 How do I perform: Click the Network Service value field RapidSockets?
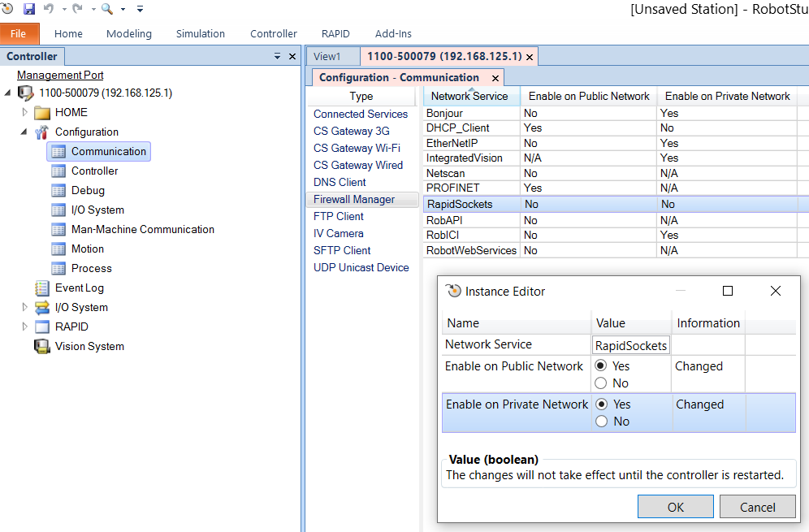tap(631, 345)
